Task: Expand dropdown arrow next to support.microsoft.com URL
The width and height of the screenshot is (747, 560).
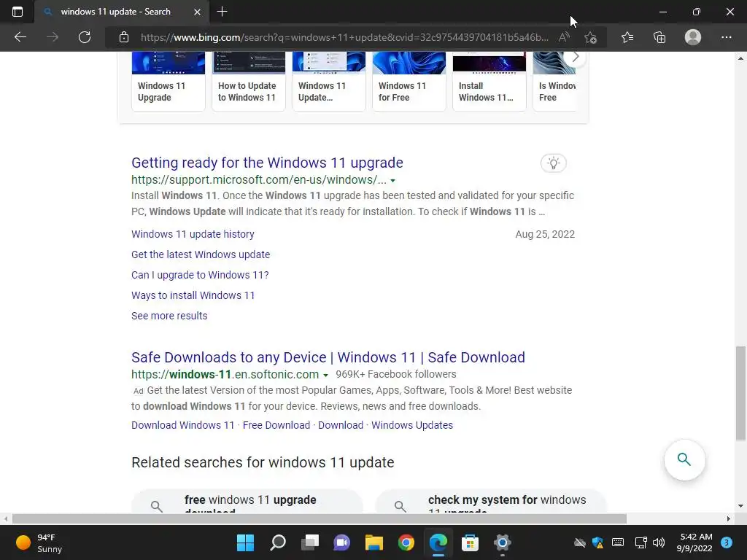Action: click(x=393, y=181)
